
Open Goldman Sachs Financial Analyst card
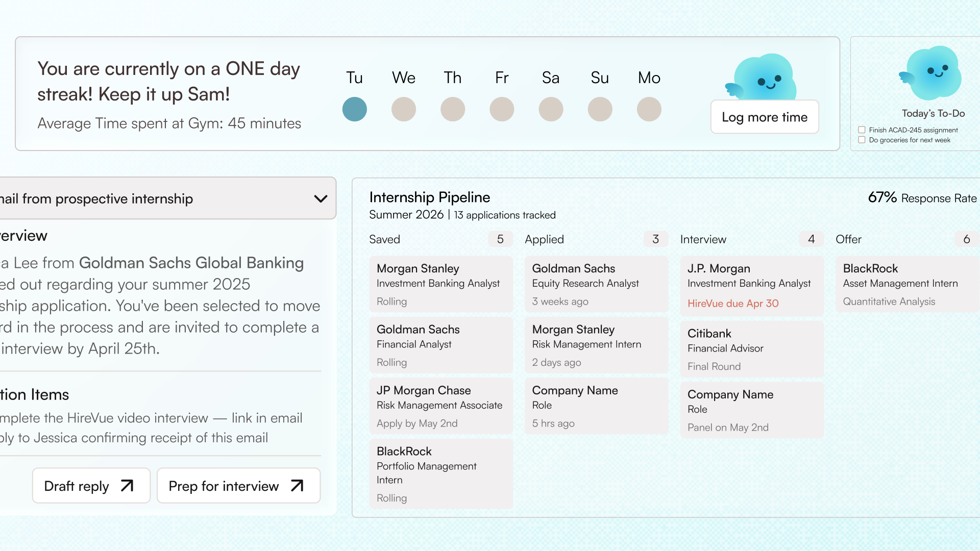click(x=441, y=345)
